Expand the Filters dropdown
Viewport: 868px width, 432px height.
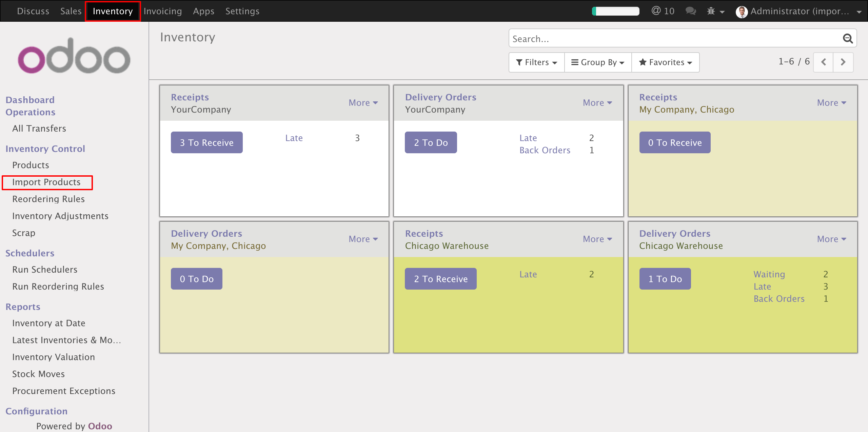coord(536,62)
